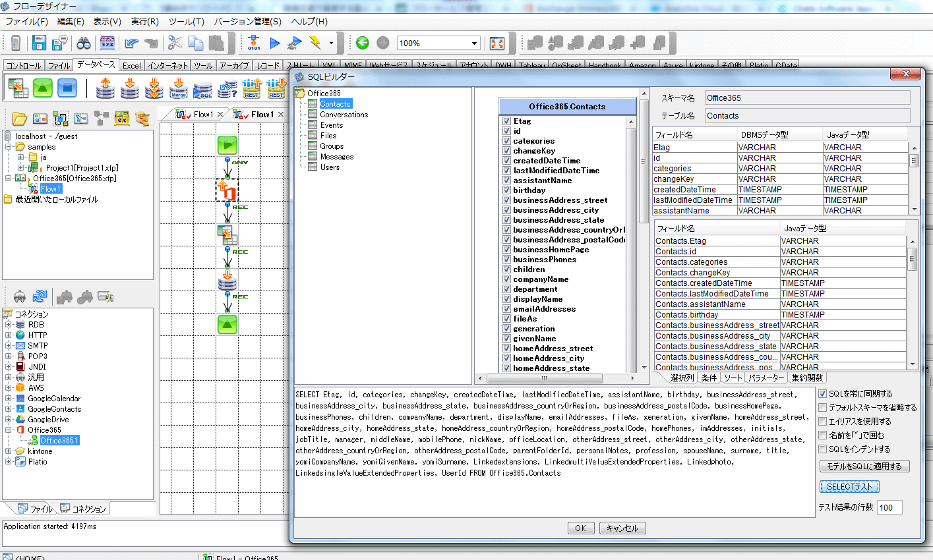Click the blue End component icon in palette

tap(67, 88)
